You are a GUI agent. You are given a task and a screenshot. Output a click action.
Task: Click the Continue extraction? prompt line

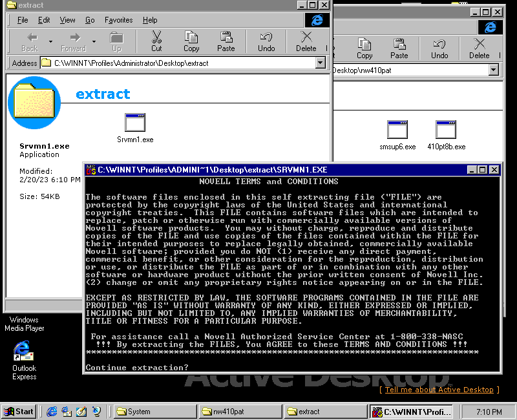[x=137, y=368]
